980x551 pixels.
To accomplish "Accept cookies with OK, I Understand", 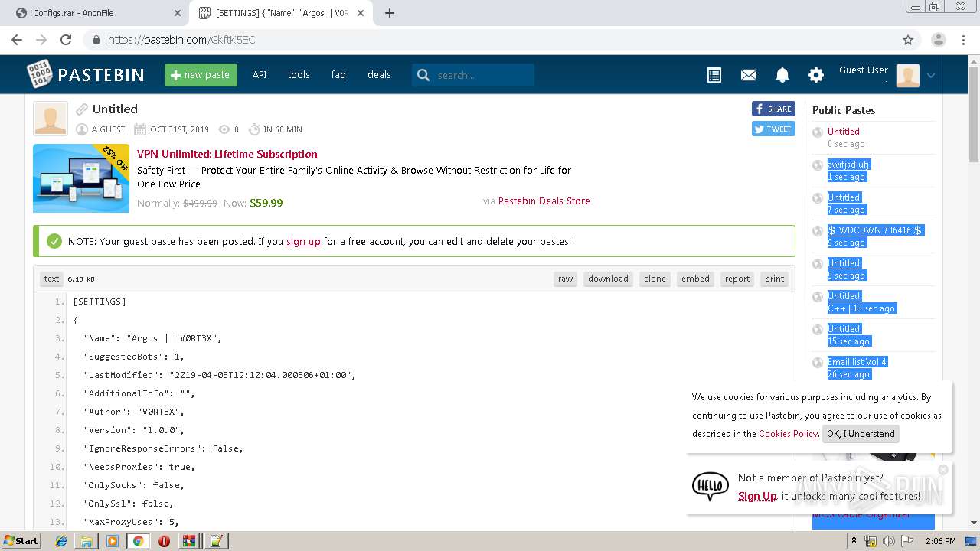I will 861,434.
